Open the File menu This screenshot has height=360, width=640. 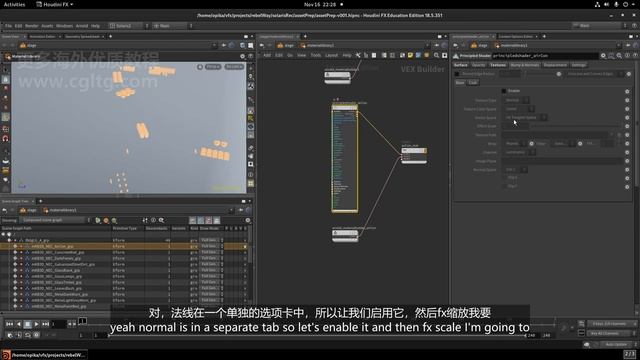(x=8, y=26)
